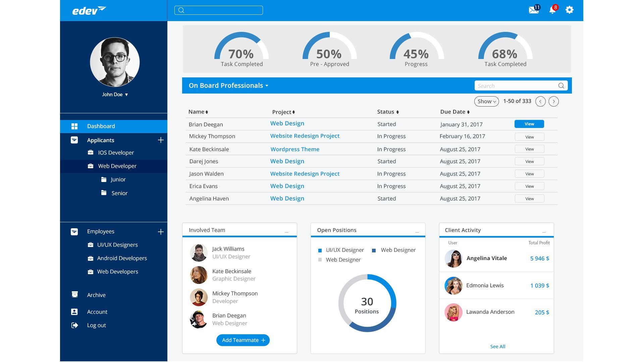
Task: Collapse the Client Activity panel
Action: [x=544, y=232]
